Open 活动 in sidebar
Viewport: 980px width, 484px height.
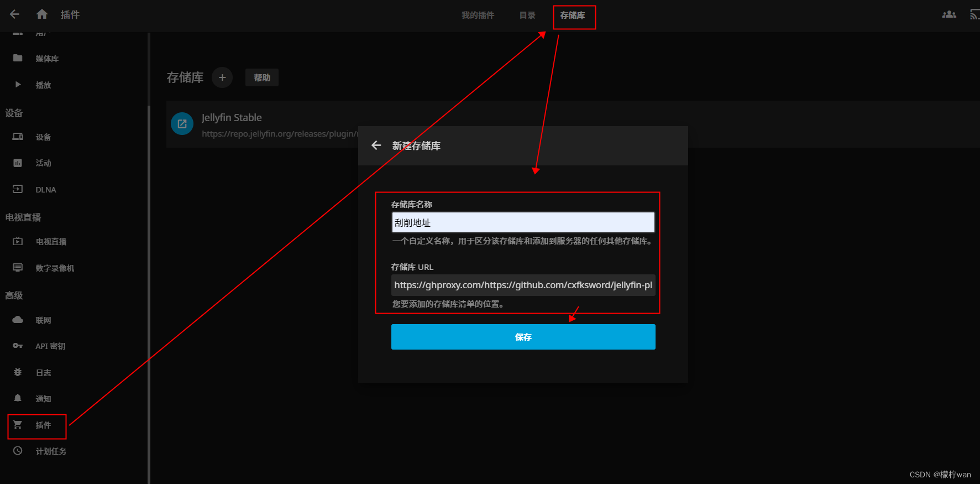(x=43, y=163)
